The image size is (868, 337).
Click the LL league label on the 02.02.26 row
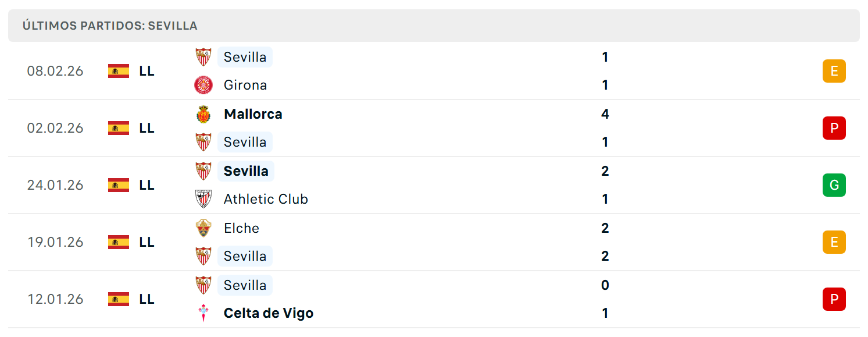coord(147,128)
